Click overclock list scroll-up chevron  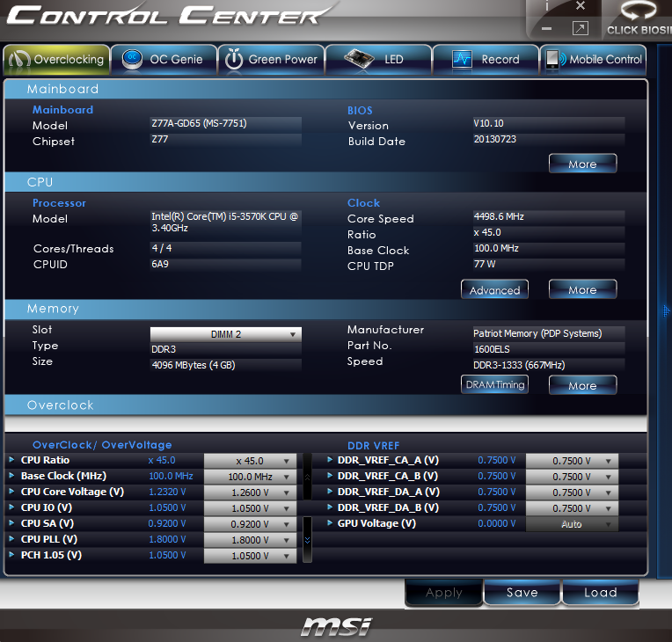[x=307, y=477]
